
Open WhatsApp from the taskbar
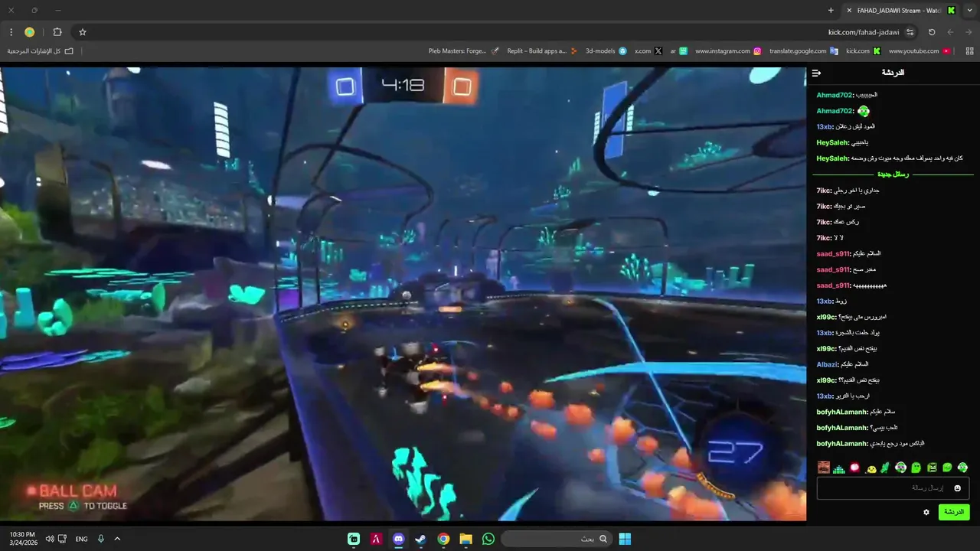click(x=488, y=539)
